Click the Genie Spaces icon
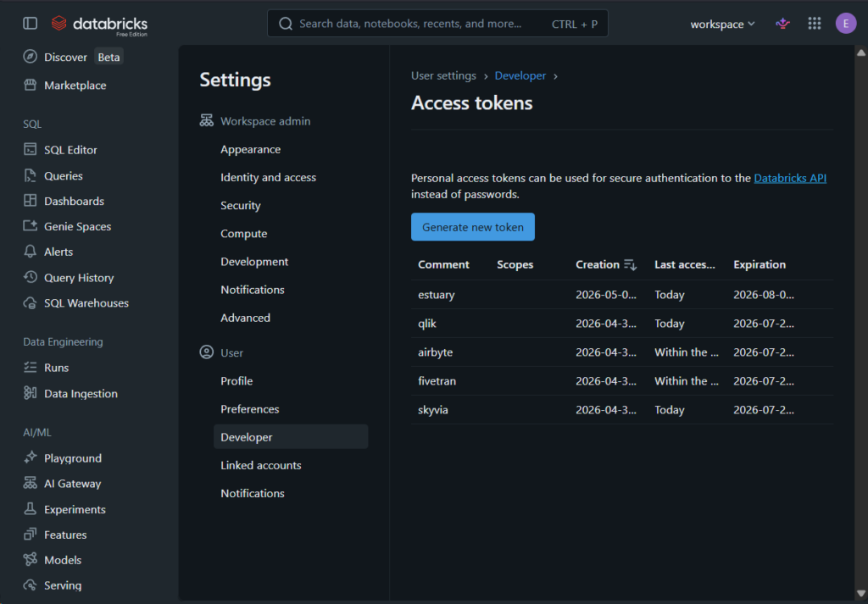 click(30, 226)
